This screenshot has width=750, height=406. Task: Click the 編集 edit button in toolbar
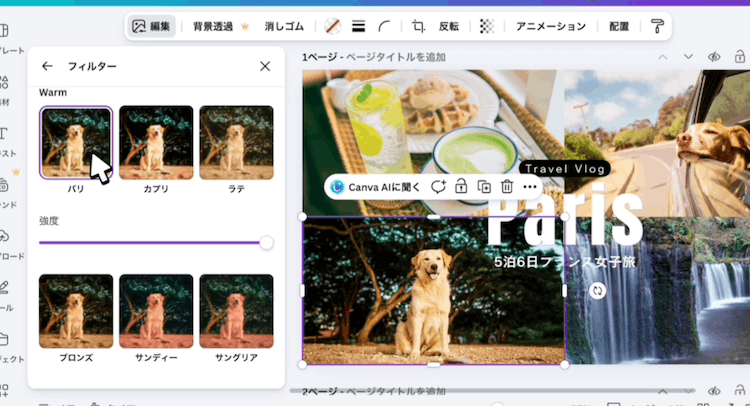coord(151,26)
